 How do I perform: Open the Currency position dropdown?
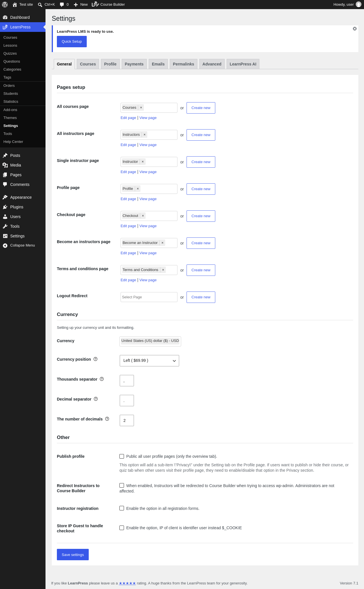[x=149, y=361]
